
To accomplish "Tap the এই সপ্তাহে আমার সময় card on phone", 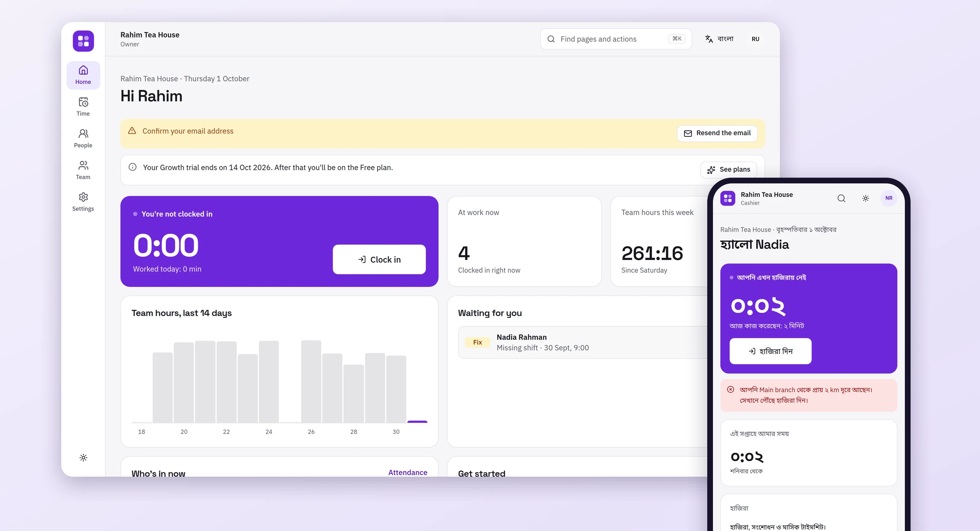I will pos(808,453).
